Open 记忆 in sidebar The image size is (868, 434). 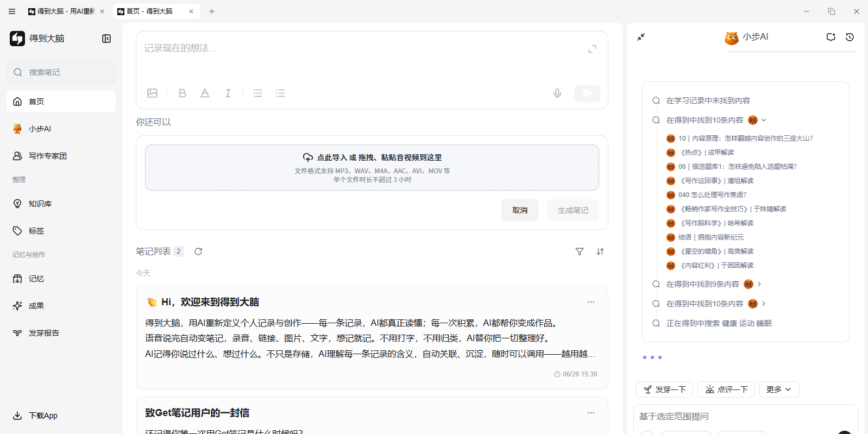point(61,279)
